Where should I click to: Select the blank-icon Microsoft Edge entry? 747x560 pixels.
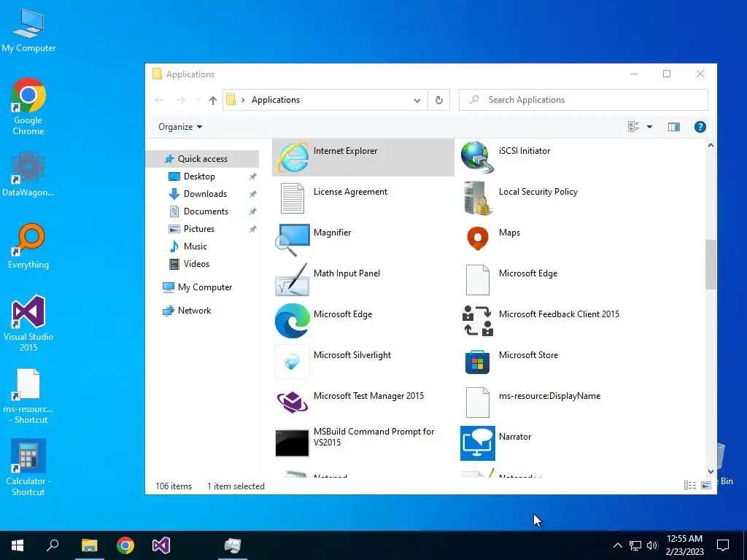[x=477, y=280]
